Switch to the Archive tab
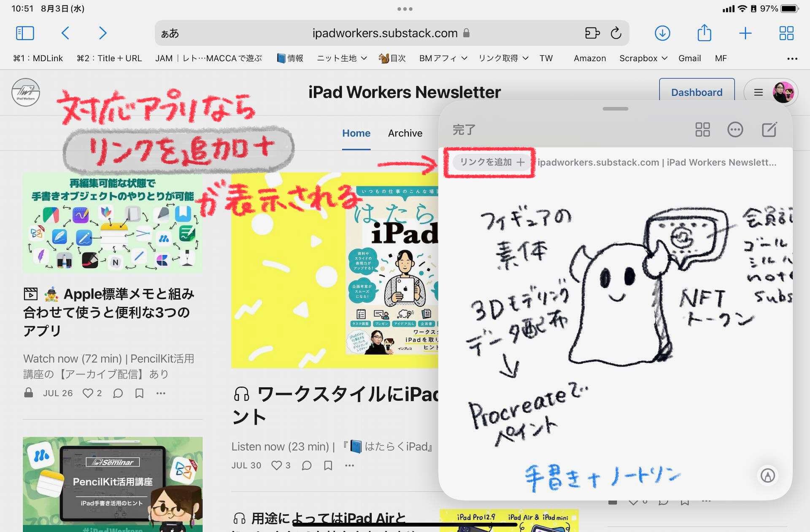Viewport: 810px width, 532px height. click(x=405, y=133)
